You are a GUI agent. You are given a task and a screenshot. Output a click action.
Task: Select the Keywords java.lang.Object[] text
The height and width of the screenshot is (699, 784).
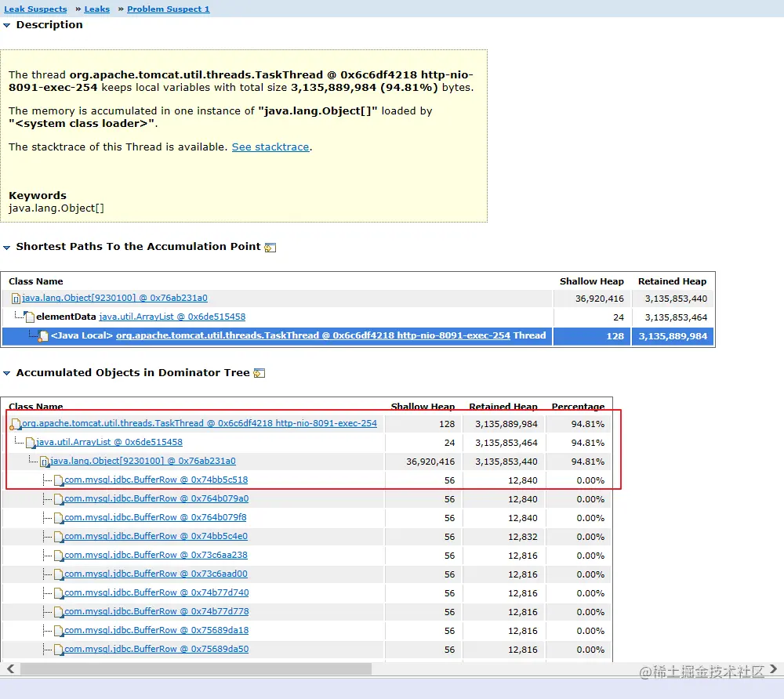56,208
